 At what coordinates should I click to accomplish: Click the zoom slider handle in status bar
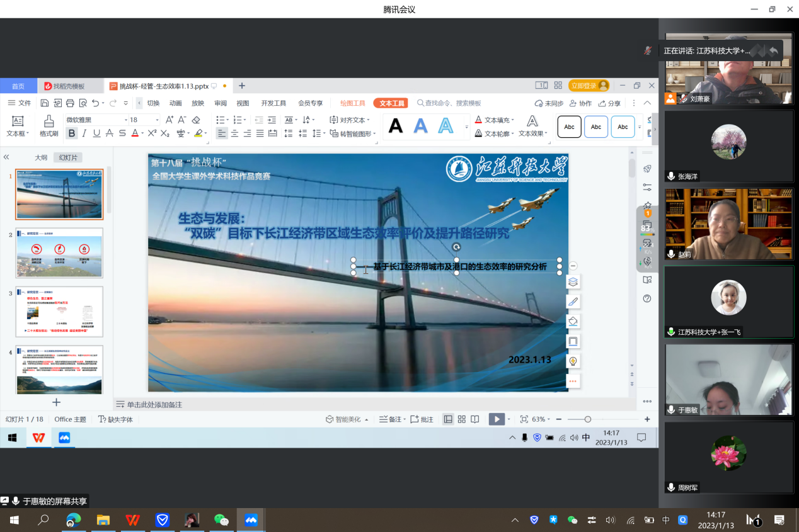click(588, 419)
